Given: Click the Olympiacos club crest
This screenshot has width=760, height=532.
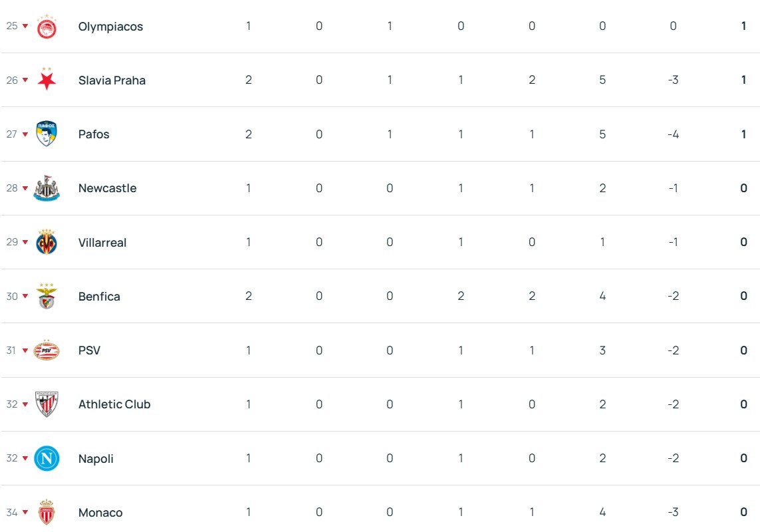Looking at the screenshot, I should tap(47, 27).
